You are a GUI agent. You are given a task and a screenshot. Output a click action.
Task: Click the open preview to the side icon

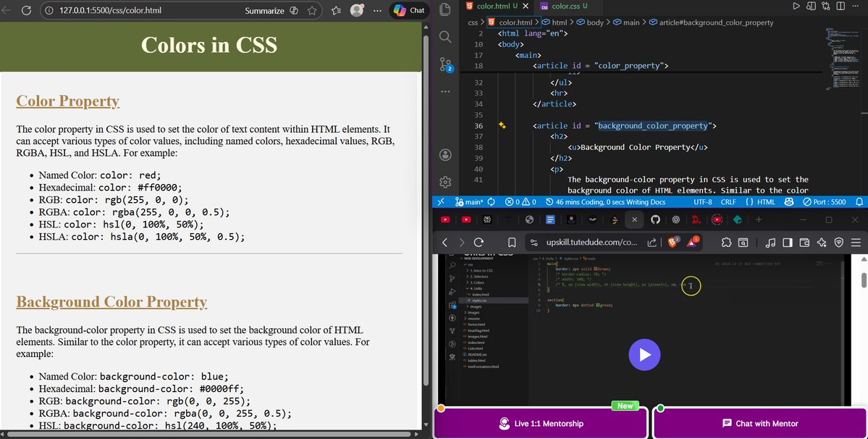point(811,6)
